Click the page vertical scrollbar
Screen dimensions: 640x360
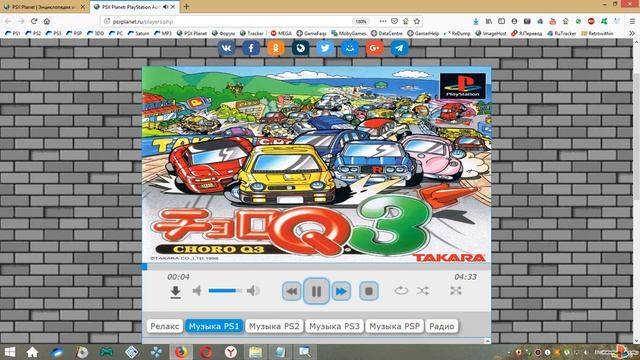click(x=637, y=191)
